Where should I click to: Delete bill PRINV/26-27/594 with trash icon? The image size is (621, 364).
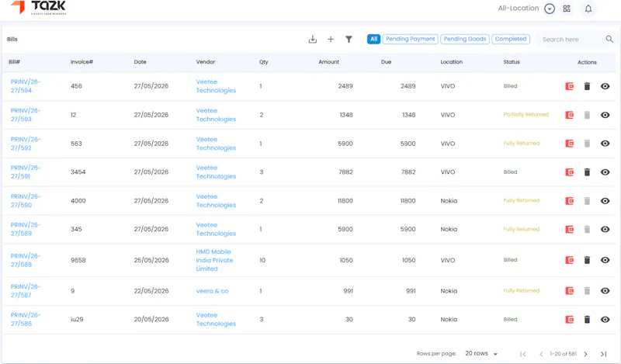pyautogui.click(x=587, y=86)
